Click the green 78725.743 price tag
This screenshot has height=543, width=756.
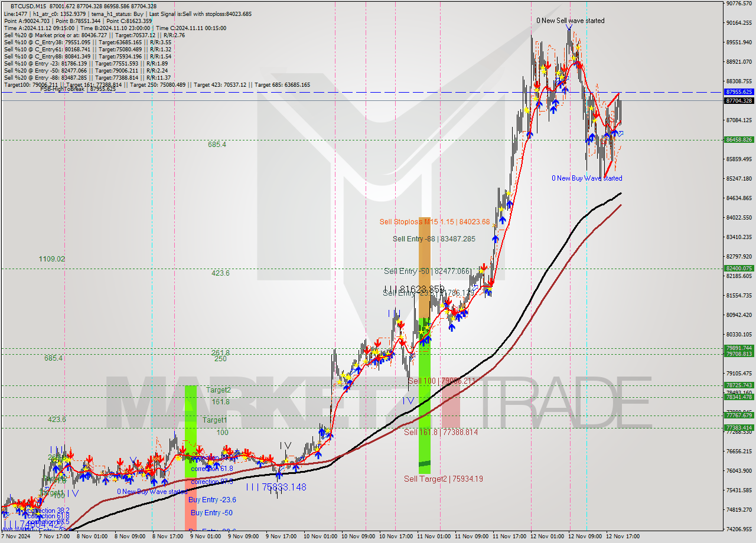tap(738, 385)
